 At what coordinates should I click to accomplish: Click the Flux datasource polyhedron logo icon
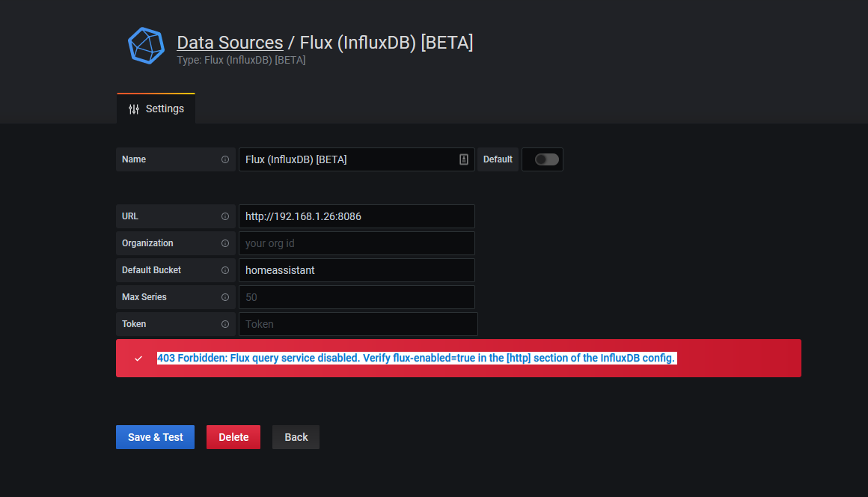coord(146,46)
